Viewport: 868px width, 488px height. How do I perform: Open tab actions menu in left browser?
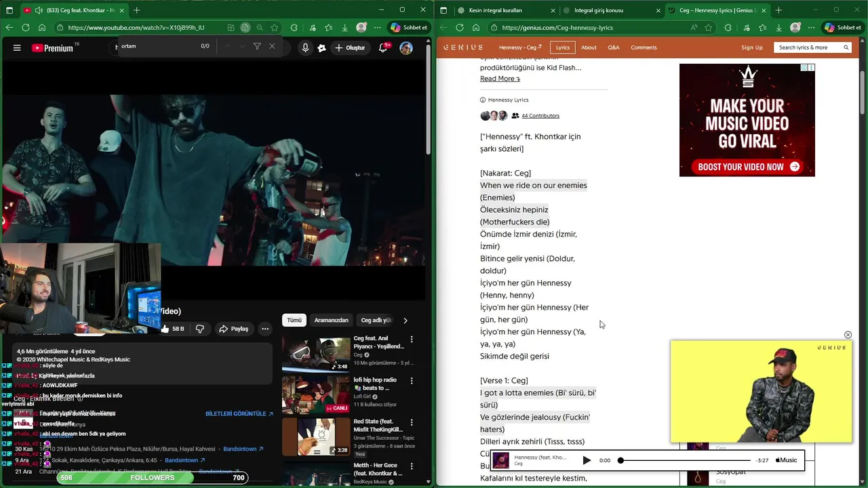pyautogui.click(x=9, y=10)
